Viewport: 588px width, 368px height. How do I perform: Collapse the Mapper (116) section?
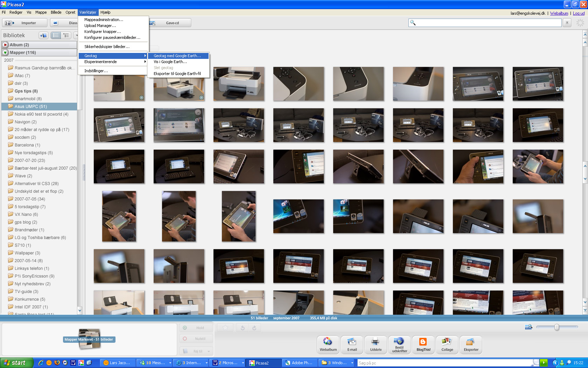[x=5, y=53]
